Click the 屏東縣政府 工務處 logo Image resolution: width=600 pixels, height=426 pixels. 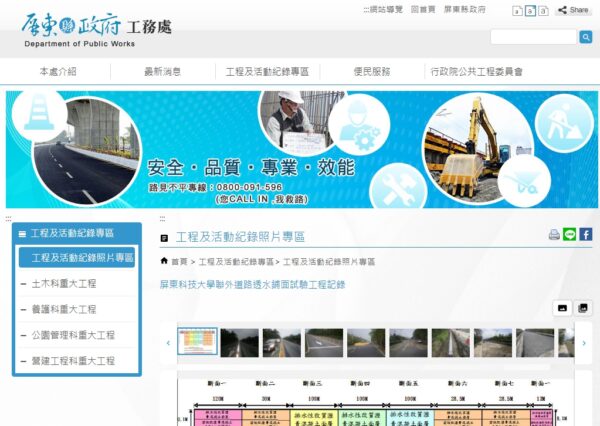pyautogui.click(x=96, y=30)
